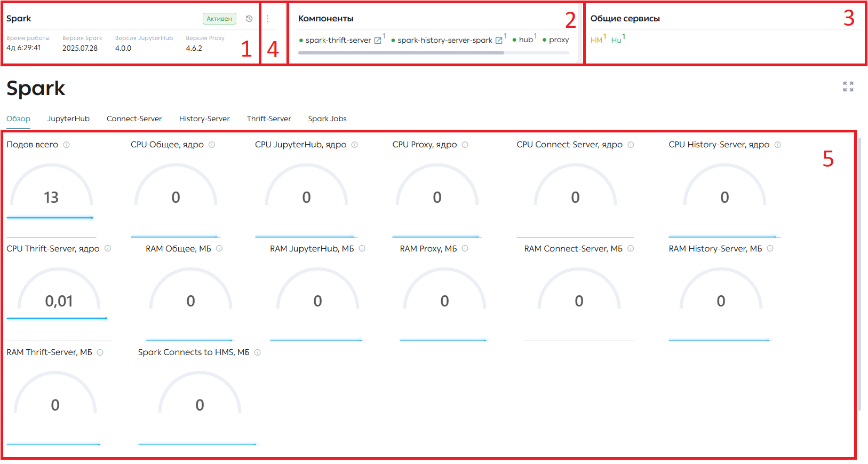Image resolution: width=868 pixels, height=464 pixels.
Task: Open the three-dot more options menu
Action: (x=267, y=19)
